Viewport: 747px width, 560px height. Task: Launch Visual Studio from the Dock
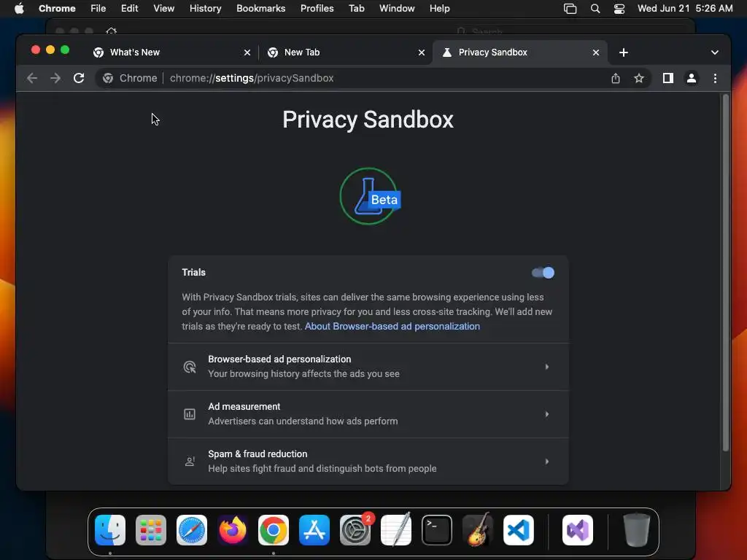[578, 530]
